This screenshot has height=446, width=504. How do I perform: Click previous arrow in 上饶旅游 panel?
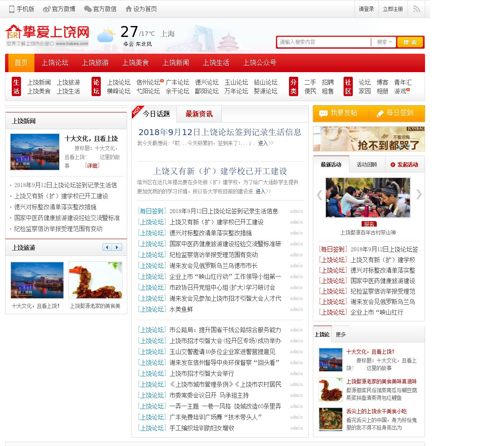[x=108, y=247]
